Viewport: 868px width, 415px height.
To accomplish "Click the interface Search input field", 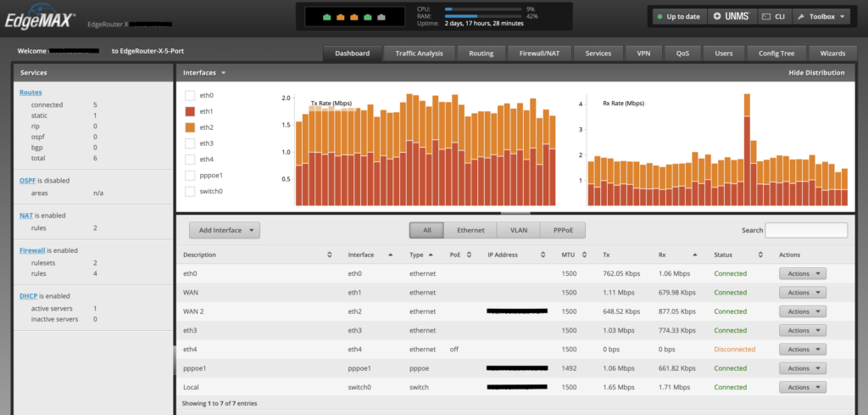I will [805, 230].
